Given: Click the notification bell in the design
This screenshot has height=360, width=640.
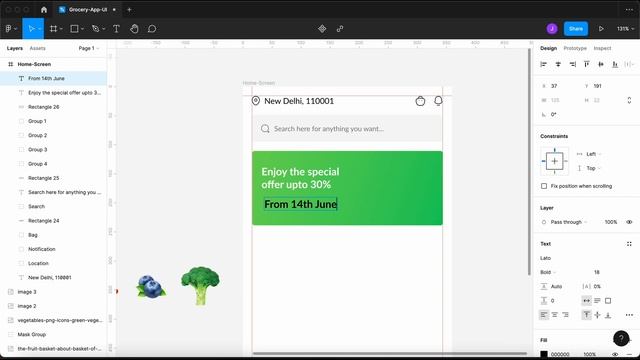Looking at the screenshot, I should point(438,101).
